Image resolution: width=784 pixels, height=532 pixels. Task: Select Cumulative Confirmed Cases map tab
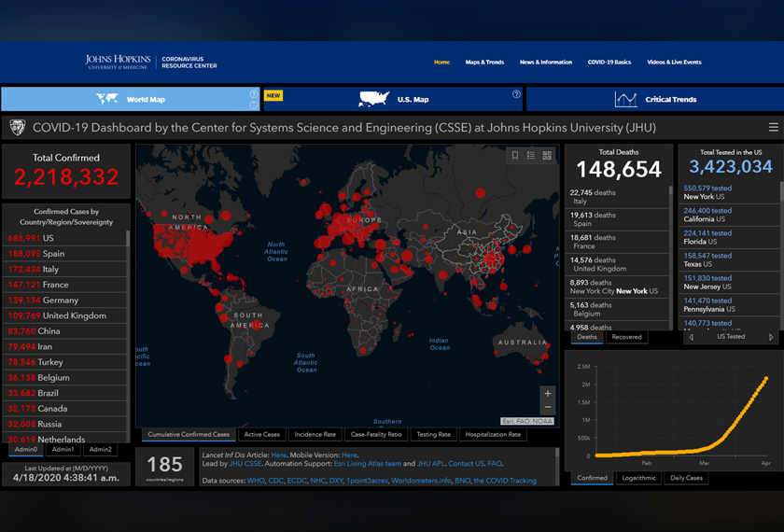[189, 435]
